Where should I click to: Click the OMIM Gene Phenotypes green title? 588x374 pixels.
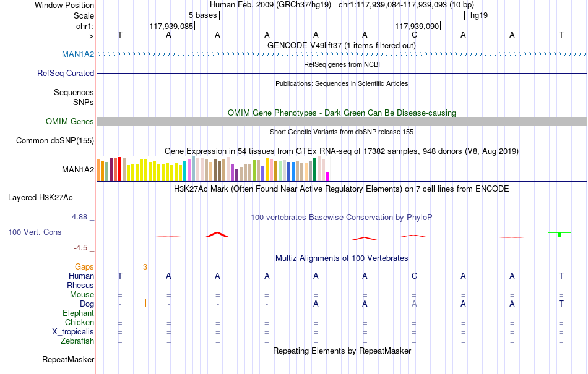[342, 113]
